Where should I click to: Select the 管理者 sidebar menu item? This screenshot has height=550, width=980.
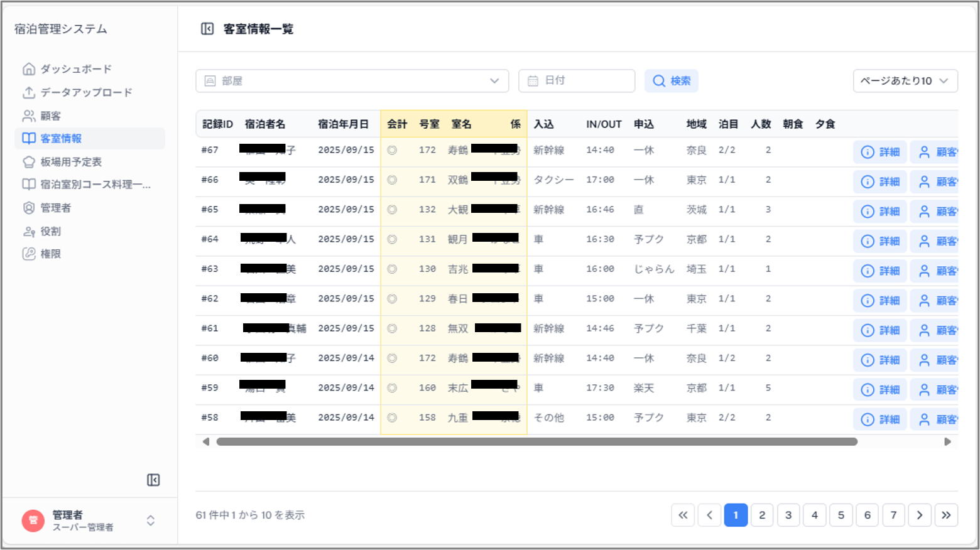55,208
